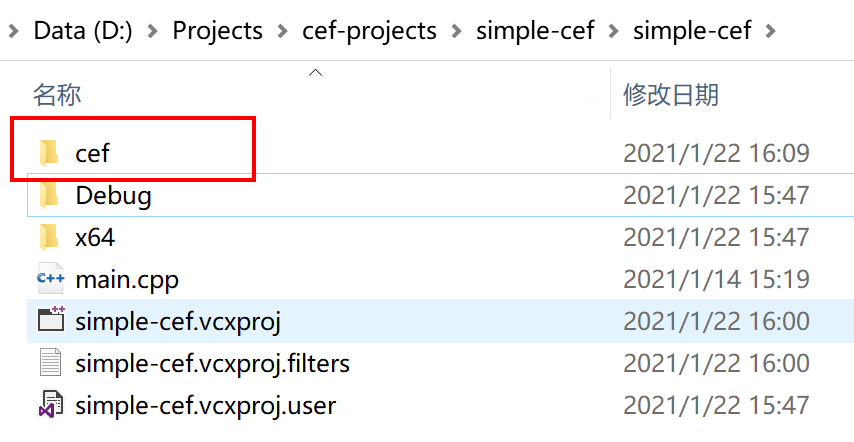Image resolution: width=854 pixels, height=442 pixels.
Task: Navigate to cef-projects in address bar
Action: click(369, 30)
